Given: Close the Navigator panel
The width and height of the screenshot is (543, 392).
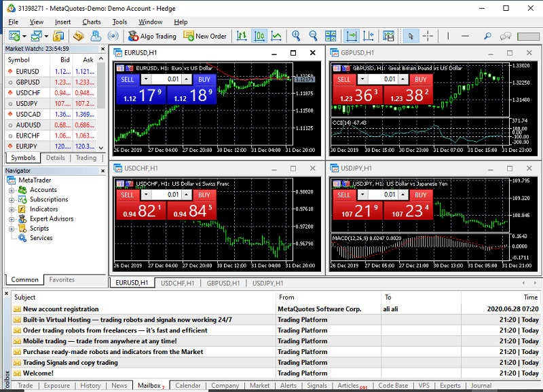Looking at the screenshot, I should (102, 171).
